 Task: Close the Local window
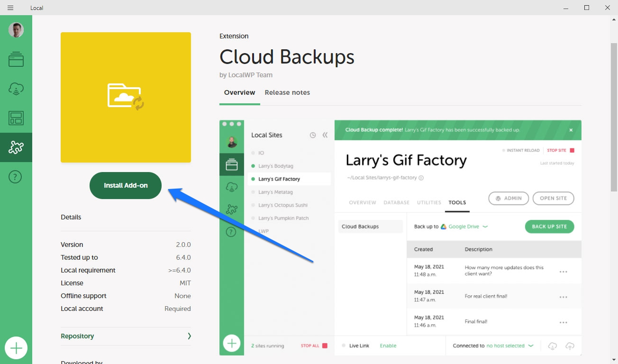[x=608, y=8]
